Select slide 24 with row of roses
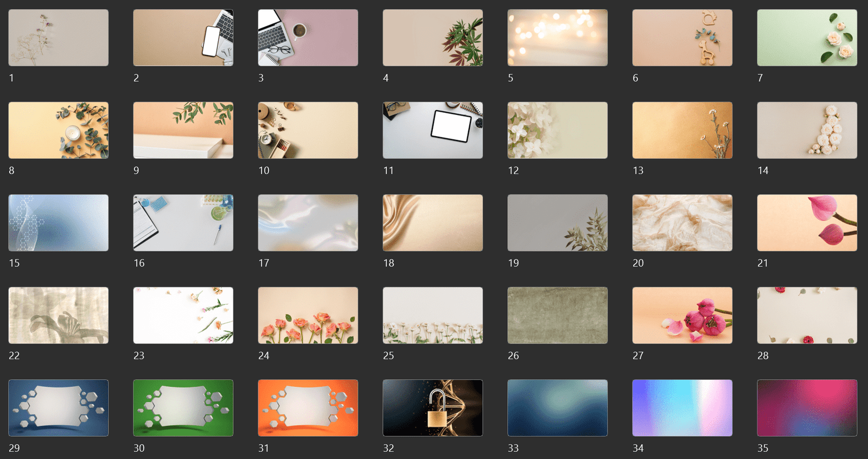 pyautogui.click(x=308, y=315)
